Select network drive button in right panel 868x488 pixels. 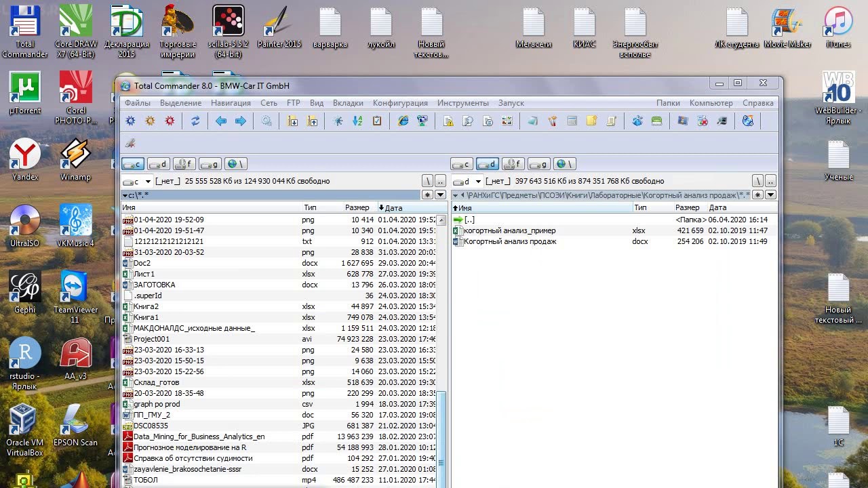[x=564, y=164]
